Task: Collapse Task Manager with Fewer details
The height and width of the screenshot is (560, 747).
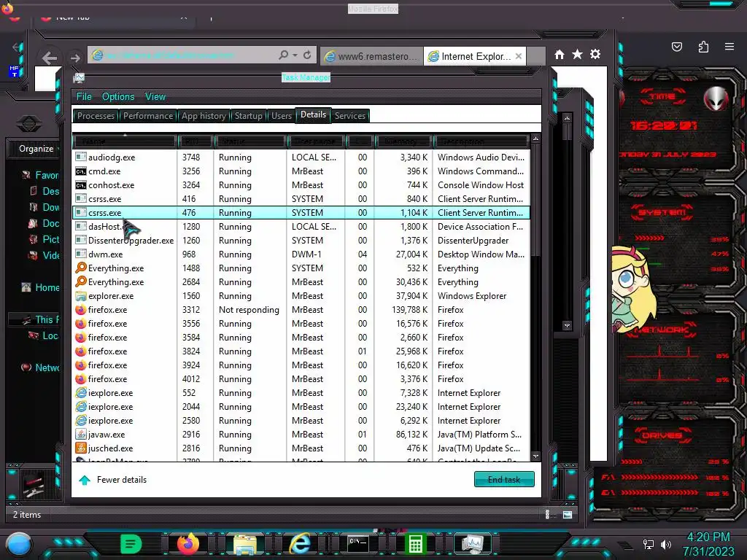Action: tap(113, 480)
